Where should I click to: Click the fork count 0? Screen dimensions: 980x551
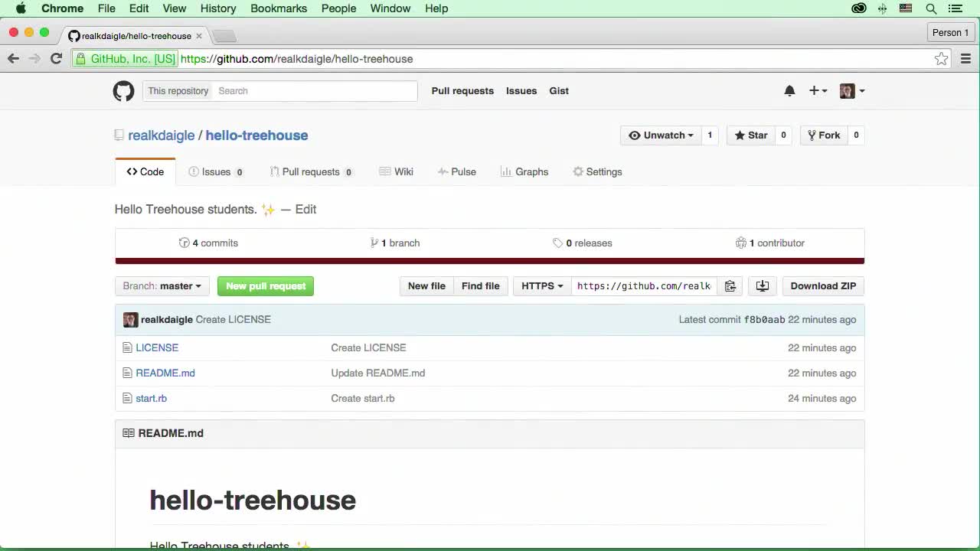856,135
